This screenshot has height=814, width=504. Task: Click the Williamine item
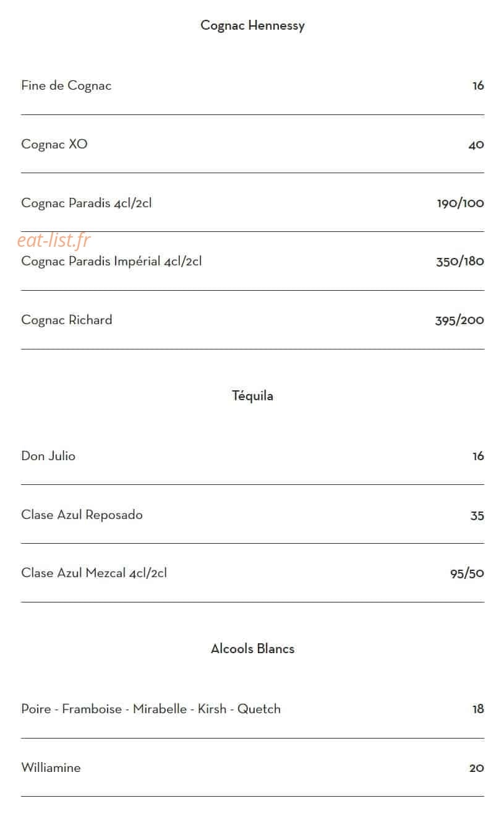coord(51,768)
